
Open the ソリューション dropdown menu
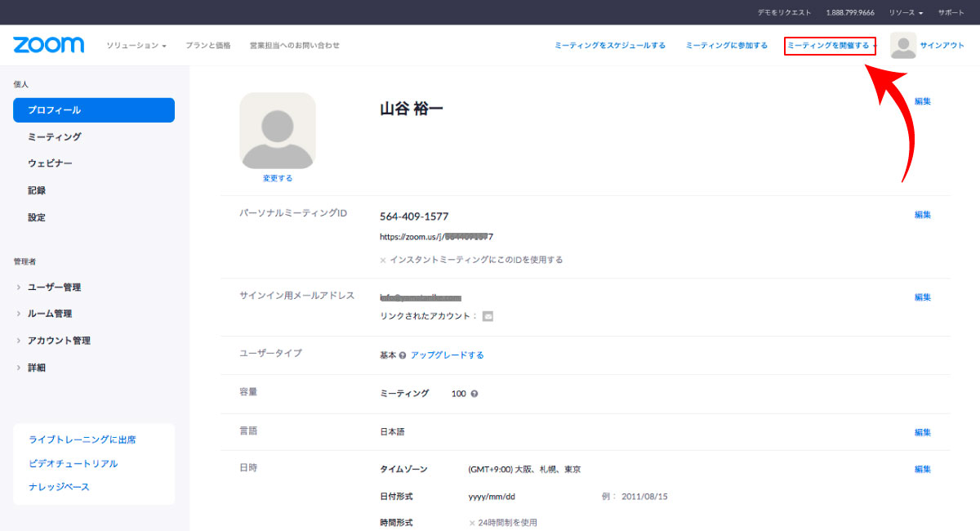pyautogui.click(x=136, y=46)
